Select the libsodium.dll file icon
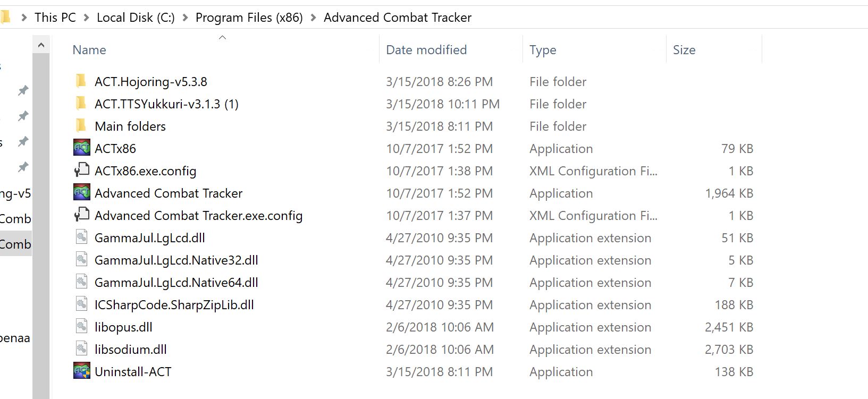 [x=81, y=347]
